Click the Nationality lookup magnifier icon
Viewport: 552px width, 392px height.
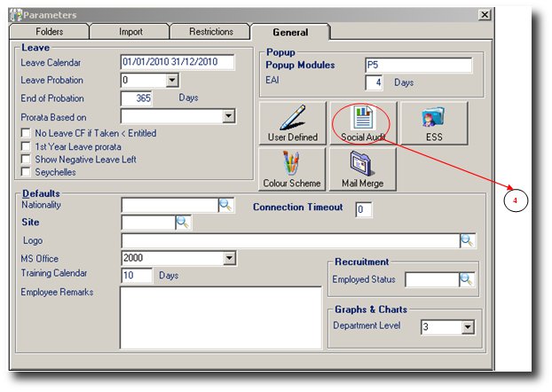[225, 205]
